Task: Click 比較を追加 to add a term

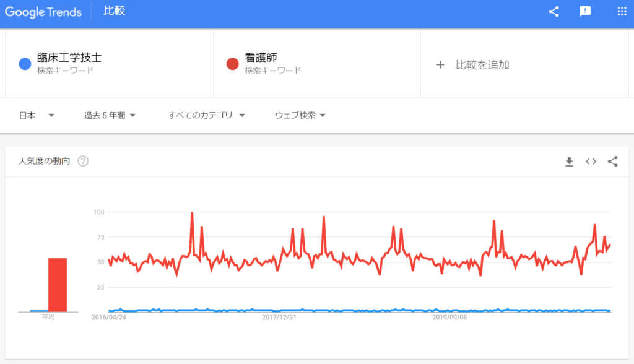Action: coord(482,64)
